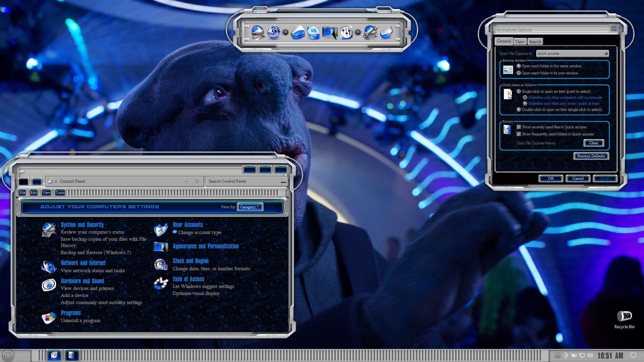
Task: Uncheck Show recently used files in Quick access
Action: click(x=519, y=127)
